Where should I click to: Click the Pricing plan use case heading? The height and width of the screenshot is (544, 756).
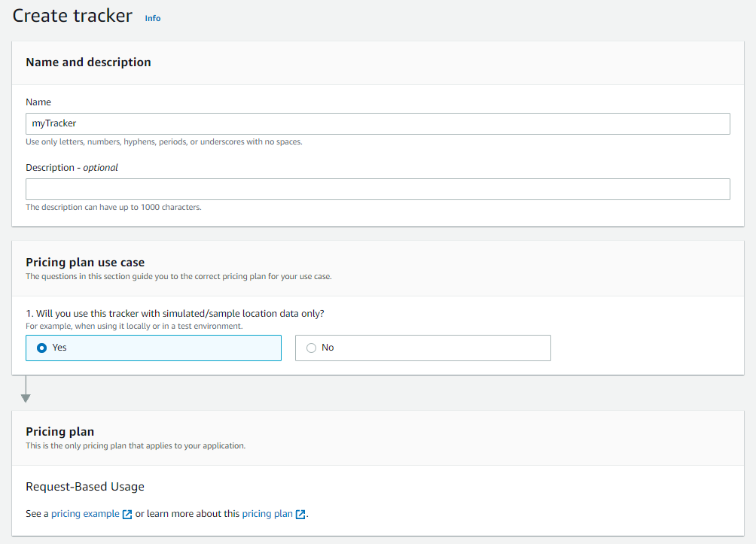click(x=86, y=262)
